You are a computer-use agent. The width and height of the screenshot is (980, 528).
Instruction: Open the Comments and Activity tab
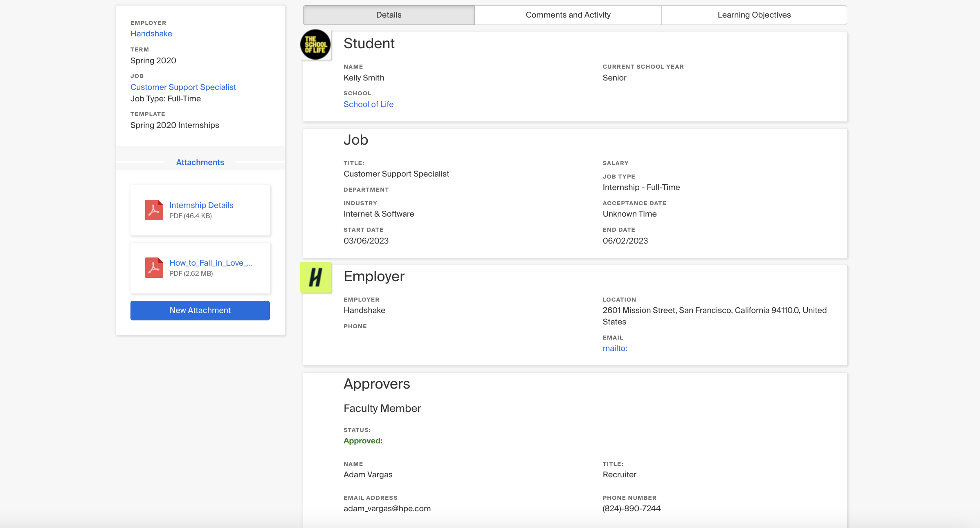click(x=568, y=15)
